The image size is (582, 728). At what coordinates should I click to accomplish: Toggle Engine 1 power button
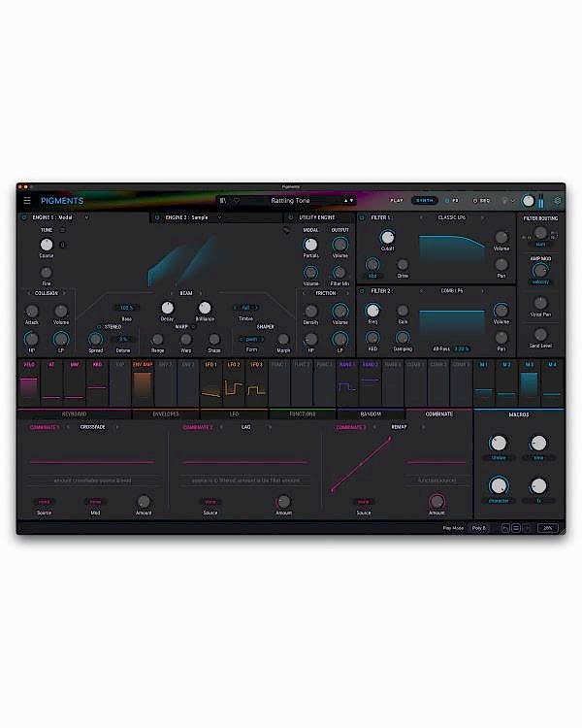pyautogui.click(x=24, y=217)
